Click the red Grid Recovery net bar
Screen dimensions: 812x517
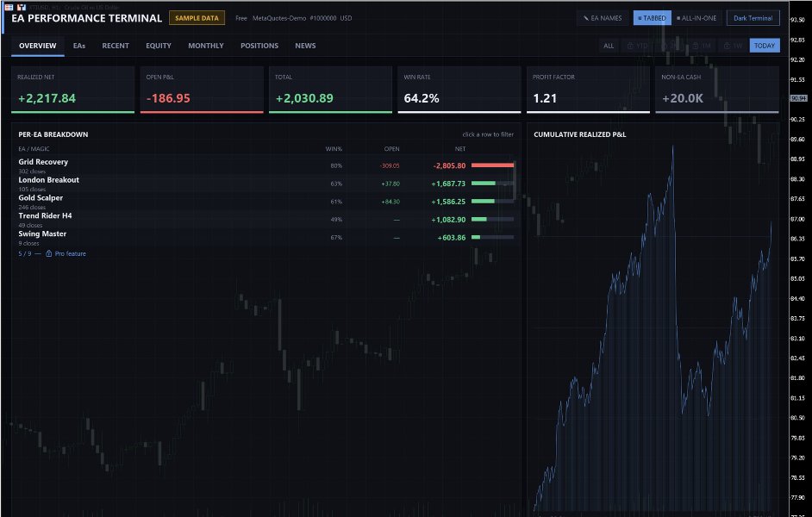492,165
